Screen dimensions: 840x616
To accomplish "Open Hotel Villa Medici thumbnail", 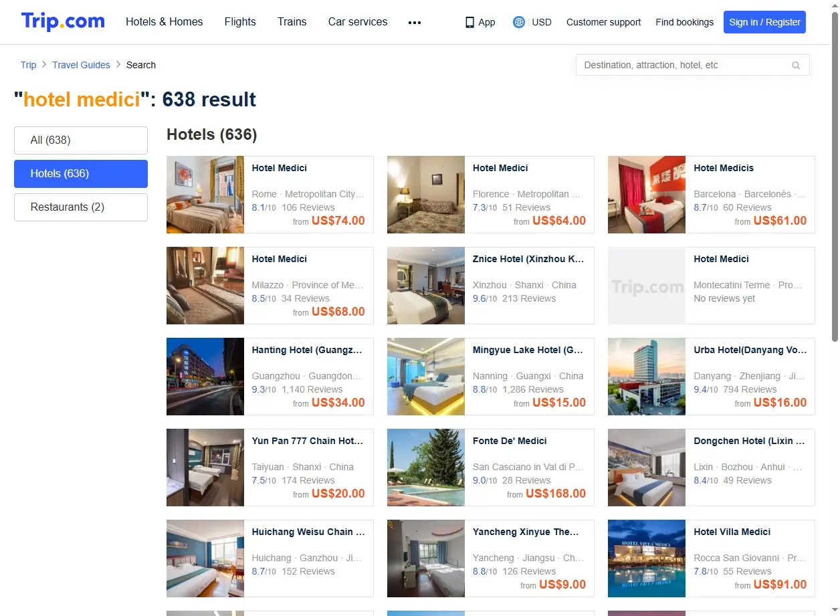I will (647, 558).
